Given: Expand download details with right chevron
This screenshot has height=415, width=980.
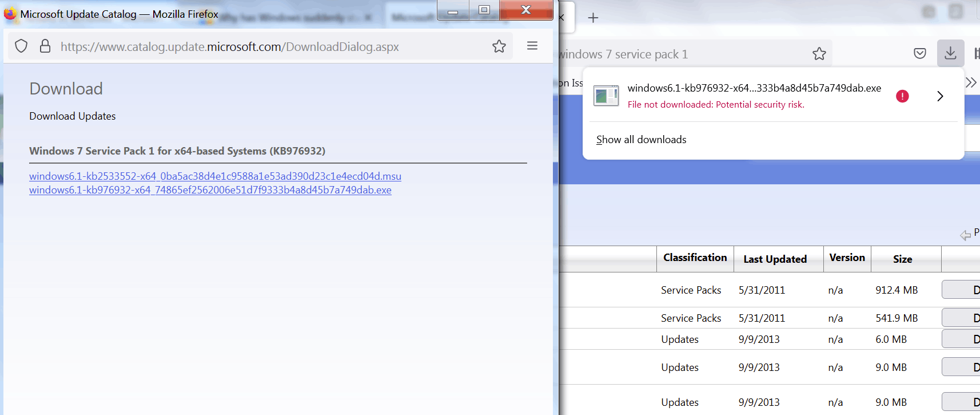Looking at the screenshot, I should click(940, 96).
